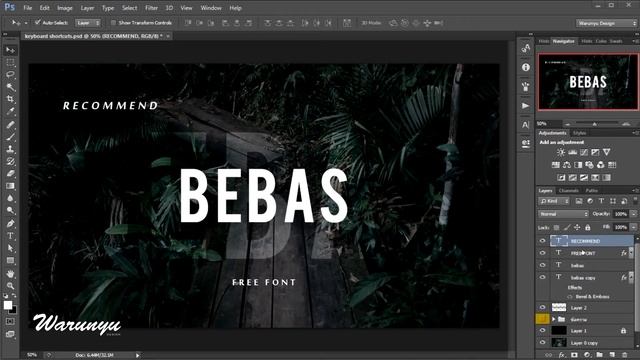Select the Eraser tool
Viewport: 640px width, 360px height.
click(x=10, y=174)
